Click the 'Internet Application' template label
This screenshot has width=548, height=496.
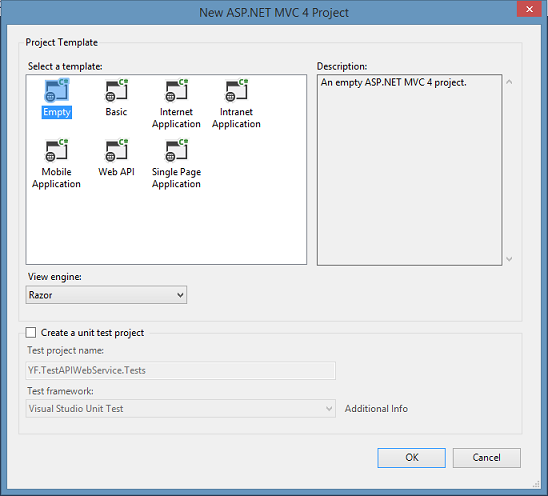click(x=176, y=118)
